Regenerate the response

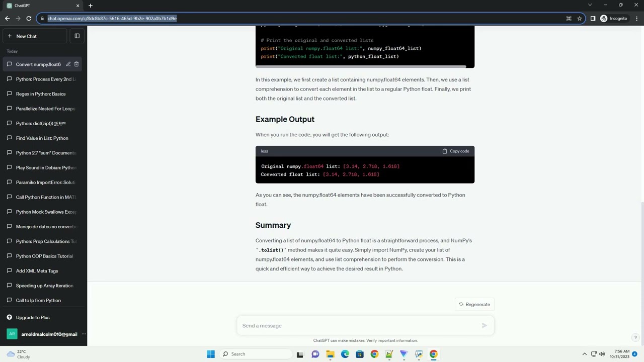coord(474,304)
